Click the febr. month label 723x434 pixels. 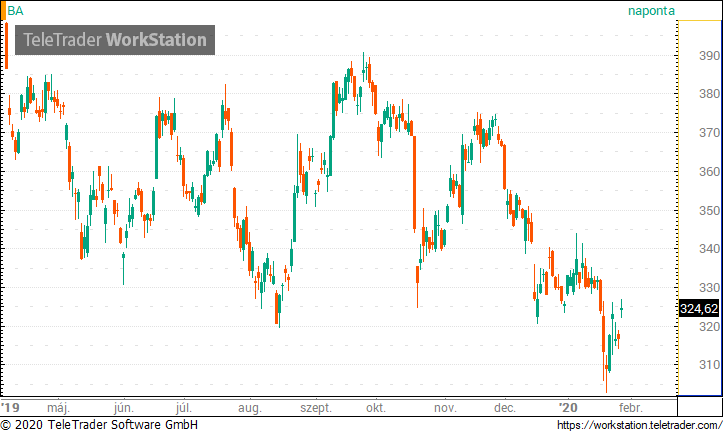[x=630, y=408]
